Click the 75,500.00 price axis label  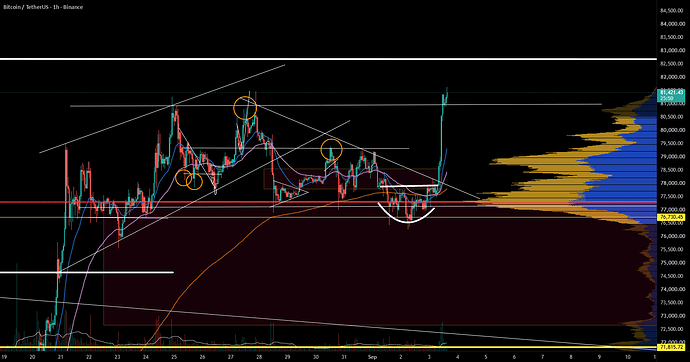[x=673, y=249]
